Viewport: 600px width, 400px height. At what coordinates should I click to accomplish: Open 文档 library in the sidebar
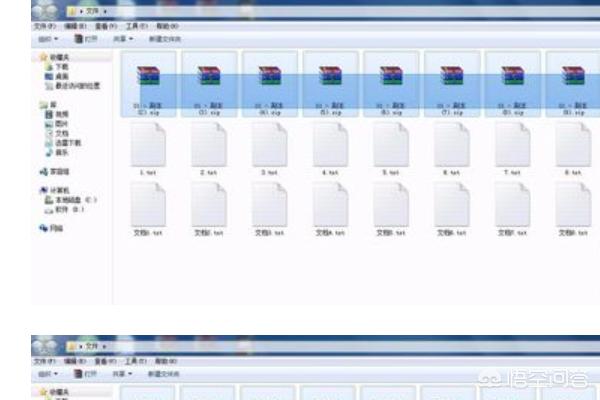click(x=57, y=133)
